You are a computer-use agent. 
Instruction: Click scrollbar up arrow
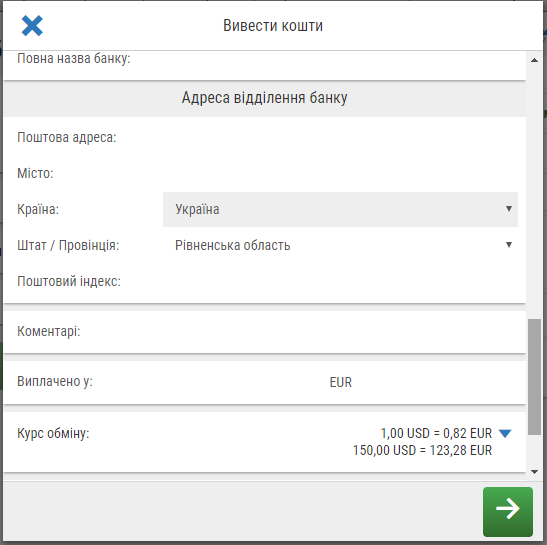[534, 60]
